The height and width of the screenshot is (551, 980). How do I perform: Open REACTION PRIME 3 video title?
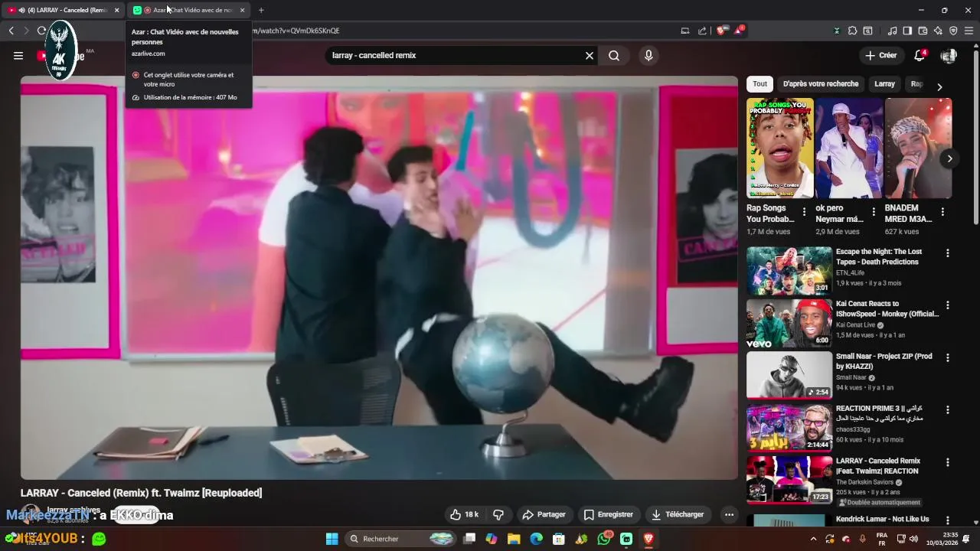pos(879,413)
